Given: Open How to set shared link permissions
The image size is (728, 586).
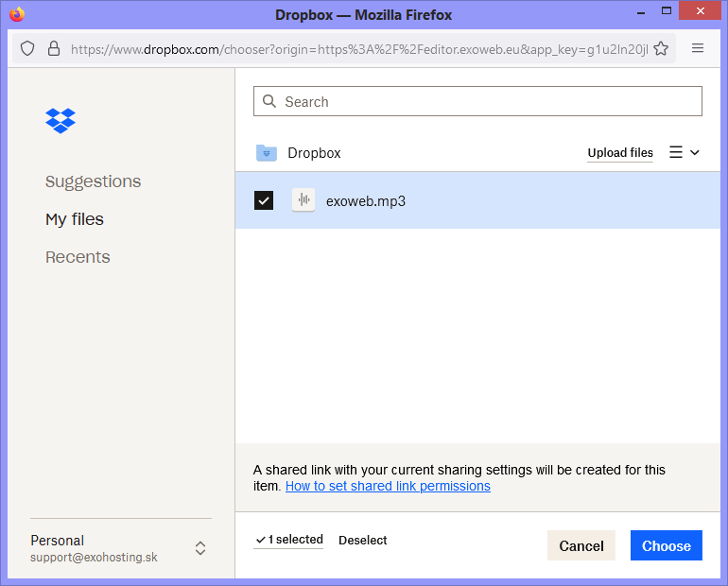Looking at the screenshot, I should [388, 486].
